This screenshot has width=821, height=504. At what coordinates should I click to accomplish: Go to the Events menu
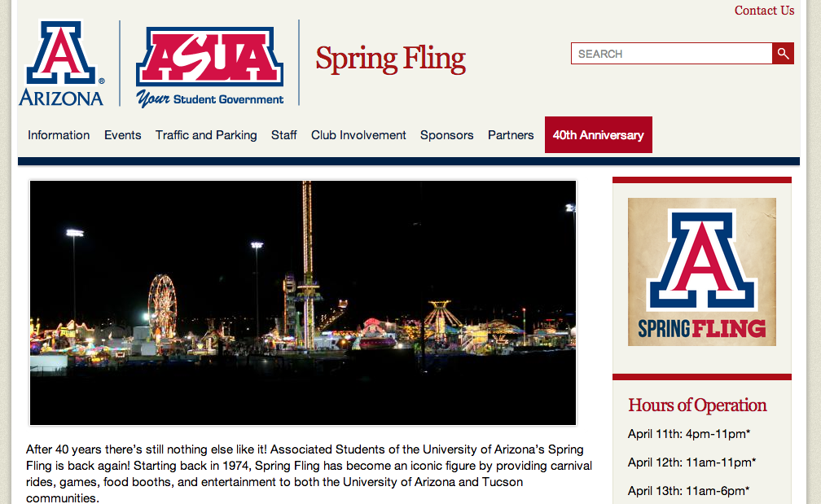click(x=122, y=135)
